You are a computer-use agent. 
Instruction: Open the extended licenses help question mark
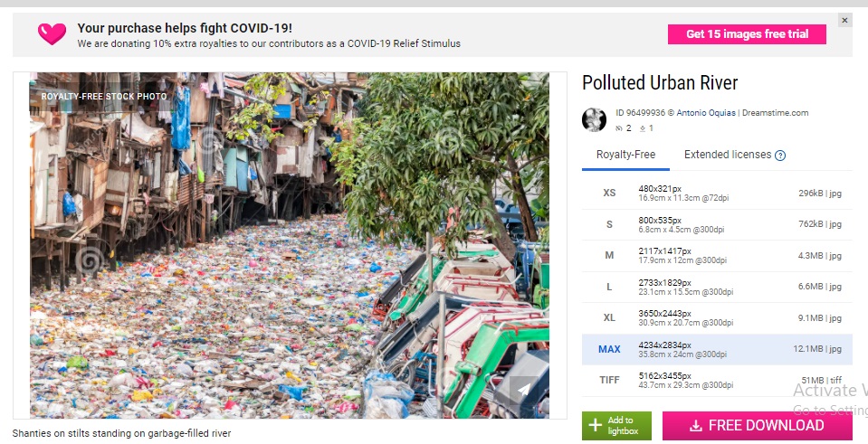pyautogui.click(x=780, y=156)
